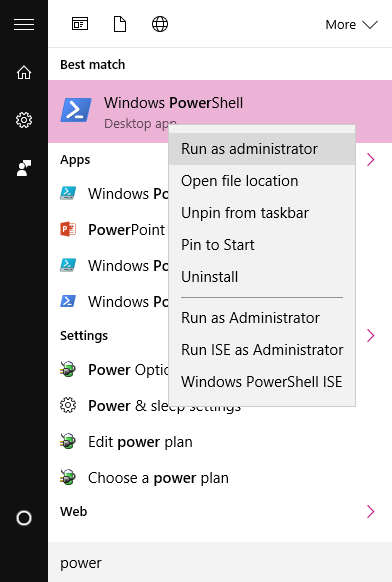Screen dimensions: 392x582
Task: Click the Web section header
Action: (74, 511)
